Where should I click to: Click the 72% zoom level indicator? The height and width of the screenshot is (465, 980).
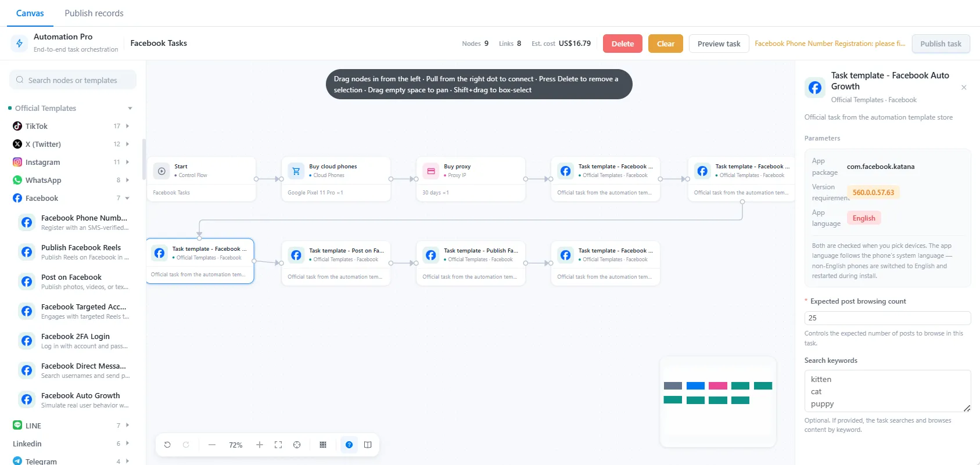click(x=235, y=445)
